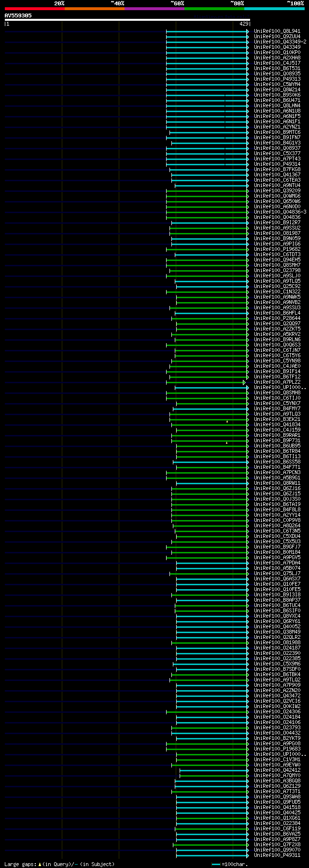Open hit UniRef100_B6U471
This screenshot has width=309, height=868.
coord(277,101)
